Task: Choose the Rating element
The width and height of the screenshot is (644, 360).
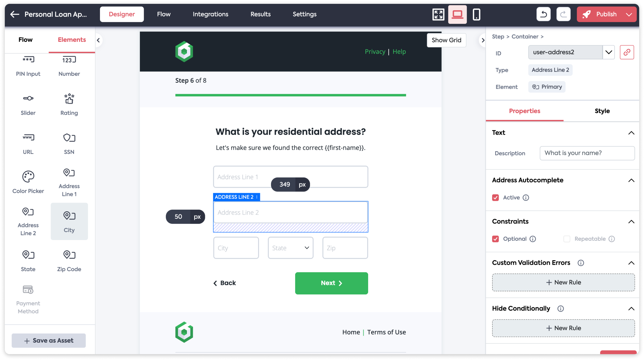Action: 69,104
